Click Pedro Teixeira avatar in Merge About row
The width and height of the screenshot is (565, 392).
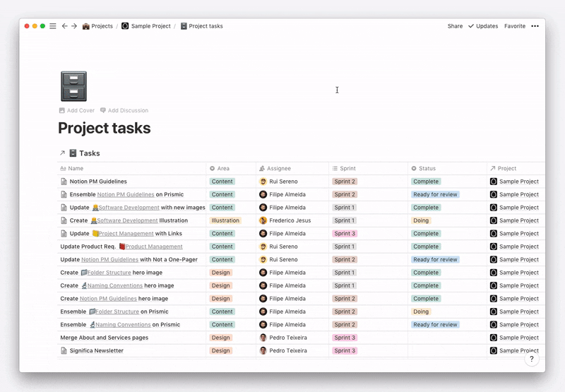[x=263, y=338]
